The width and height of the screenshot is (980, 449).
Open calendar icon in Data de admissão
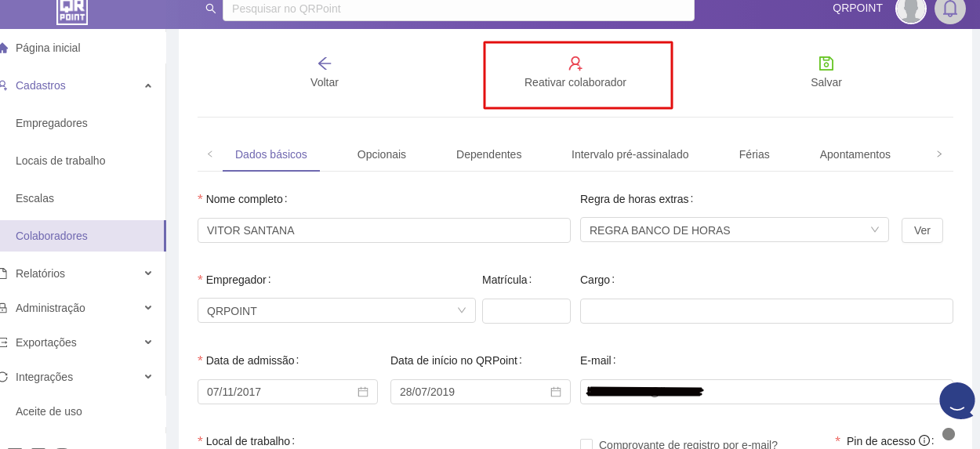click(363, 392)
